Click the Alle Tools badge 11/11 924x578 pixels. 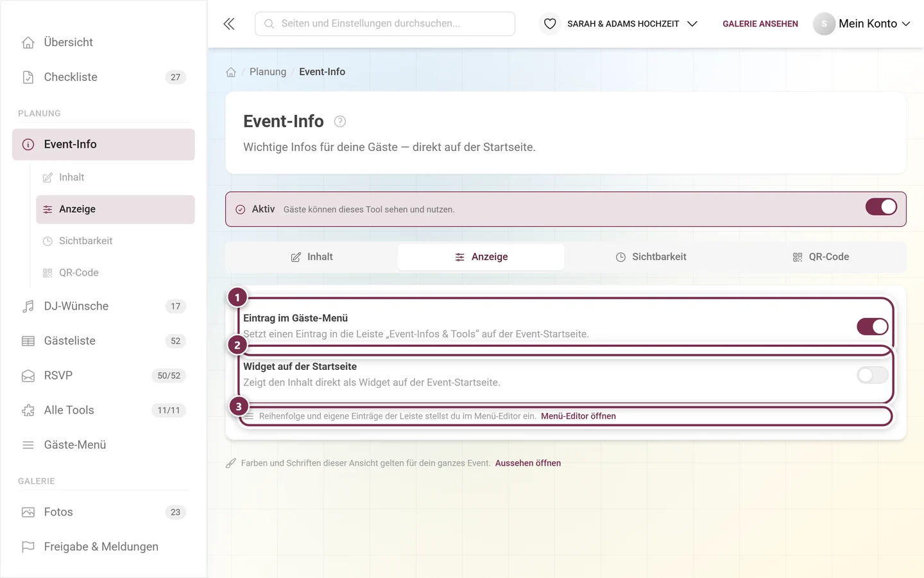click(169, 410)
